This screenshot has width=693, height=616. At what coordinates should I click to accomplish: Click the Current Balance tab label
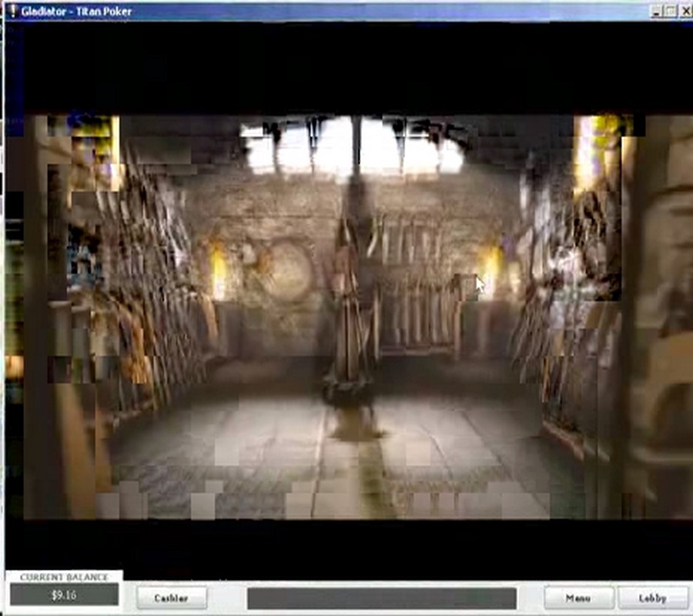click(64, 577)
